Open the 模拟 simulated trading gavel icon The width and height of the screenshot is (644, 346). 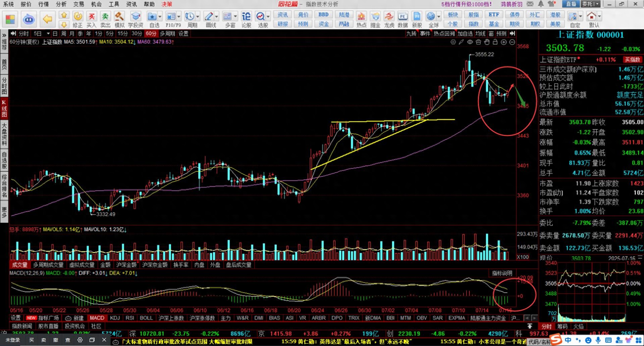(x=119, y=19)
